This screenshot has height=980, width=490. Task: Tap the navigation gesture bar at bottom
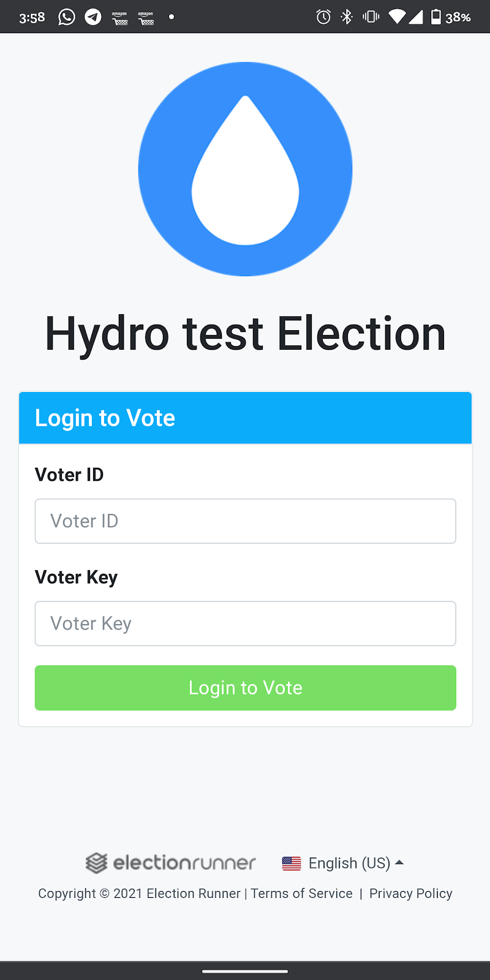tap(245, 971)
